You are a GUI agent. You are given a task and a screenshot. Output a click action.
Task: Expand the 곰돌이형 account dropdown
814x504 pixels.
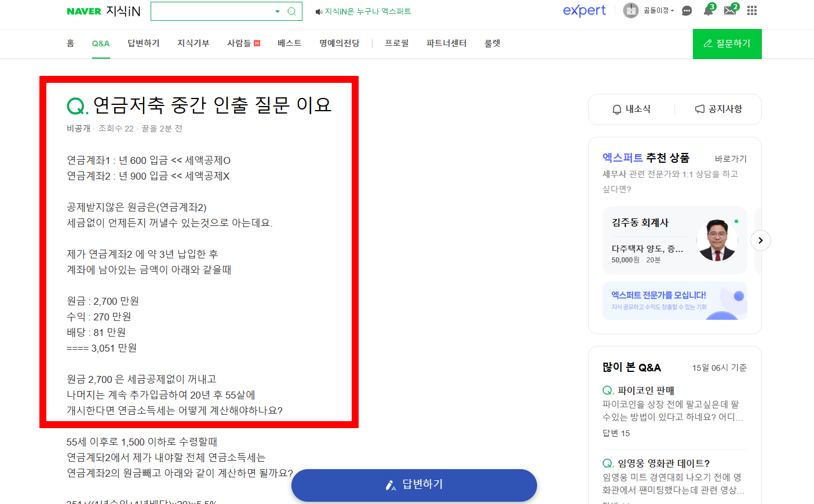point(659,10)
